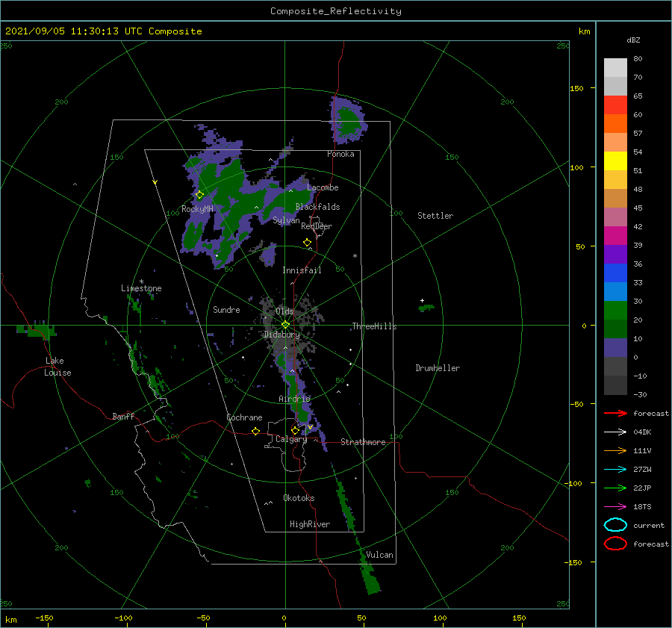Select the 30 dBZ green color swatch

click(615, 311)
